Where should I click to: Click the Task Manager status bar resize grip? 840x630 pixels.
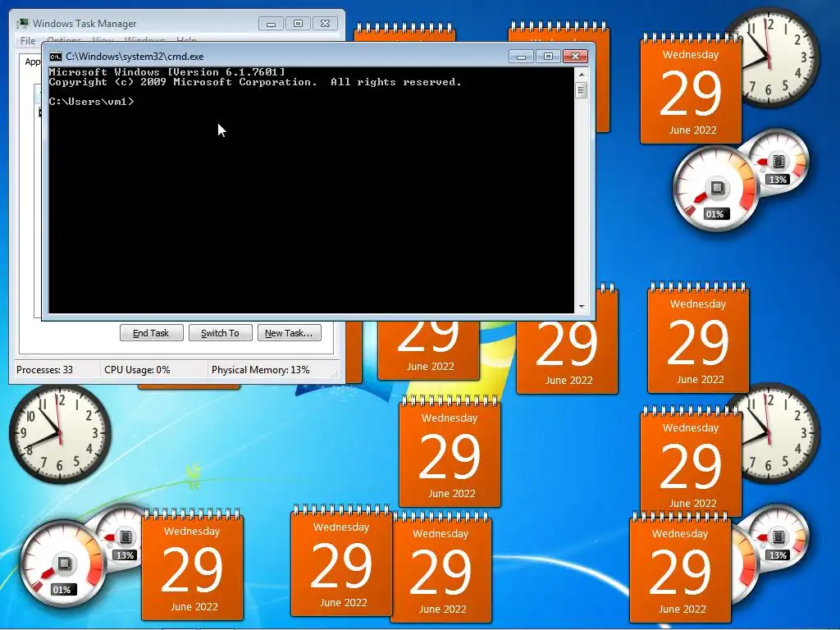coord(335,373)
